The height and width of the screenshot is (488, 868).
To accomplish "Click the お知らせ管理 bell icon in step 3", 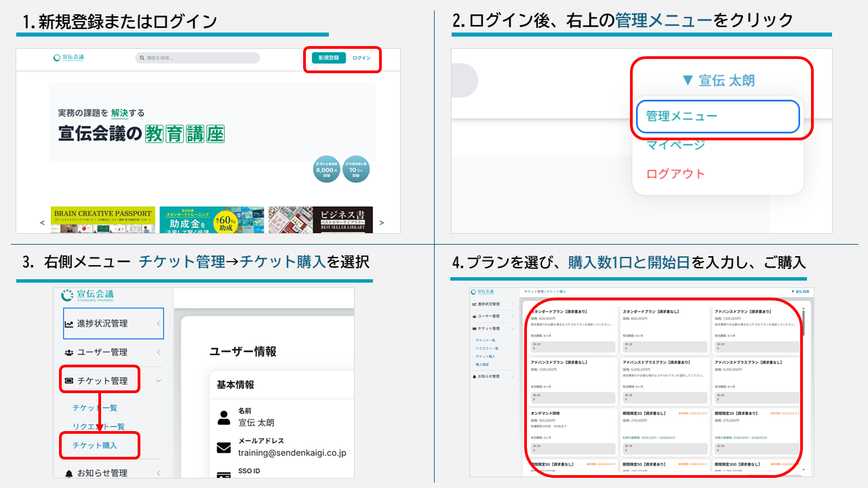I will pos(69,473).
